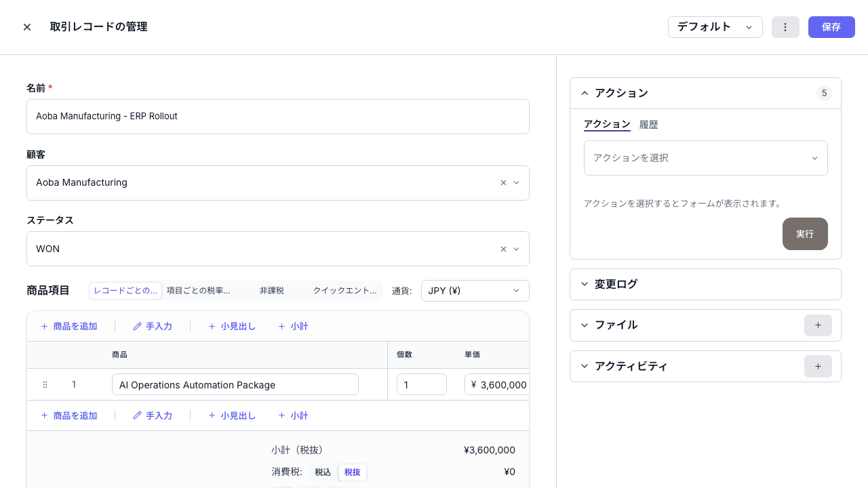Screen dimensions: 868x488
Task: Click the + icon on the アクティビティ panel
Action: pos(818,366)
